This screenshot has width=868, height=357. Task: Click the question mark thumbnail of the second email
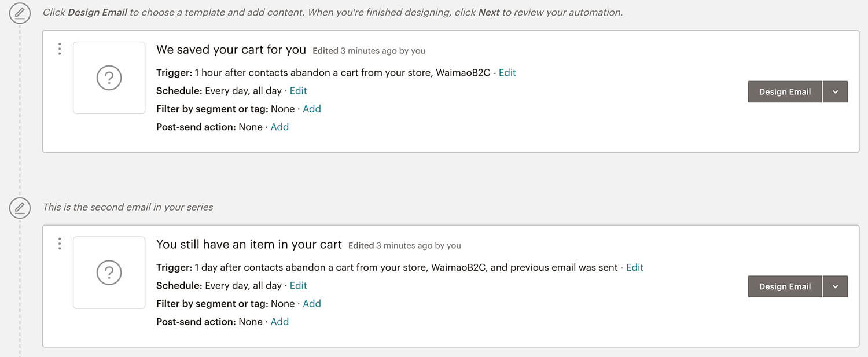coord(109,273)
